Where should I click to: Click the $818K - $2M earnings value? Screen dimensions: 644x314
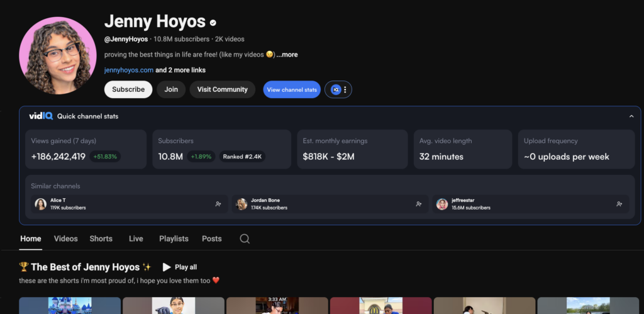[328, 157]
